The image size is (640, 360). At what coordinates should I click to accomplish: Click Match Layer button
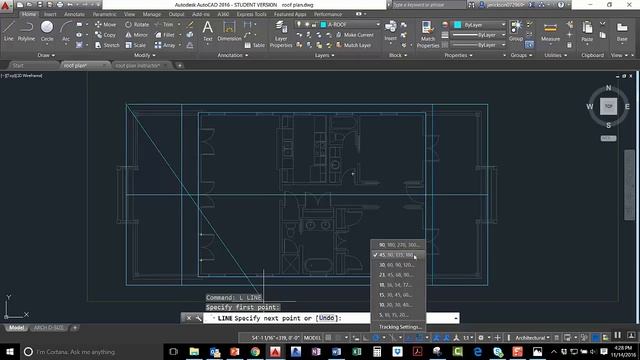(353, 45)
